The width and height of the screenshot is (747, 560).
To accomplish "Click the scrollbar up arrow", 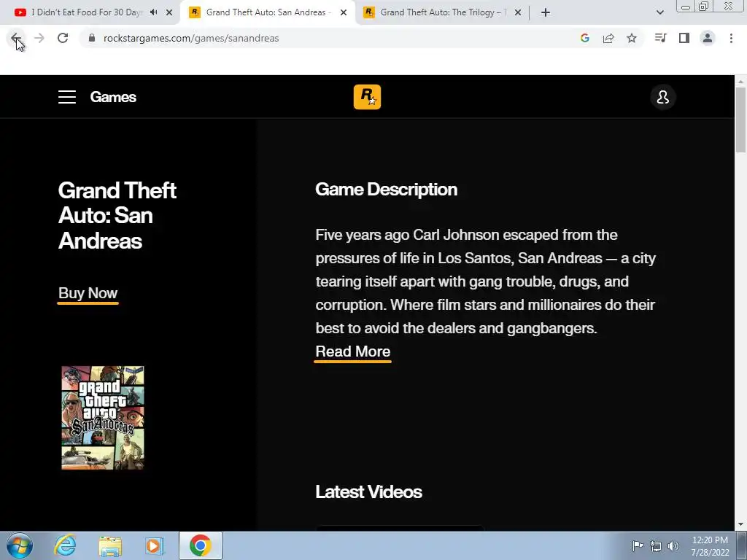I will (x=740, y=82).
